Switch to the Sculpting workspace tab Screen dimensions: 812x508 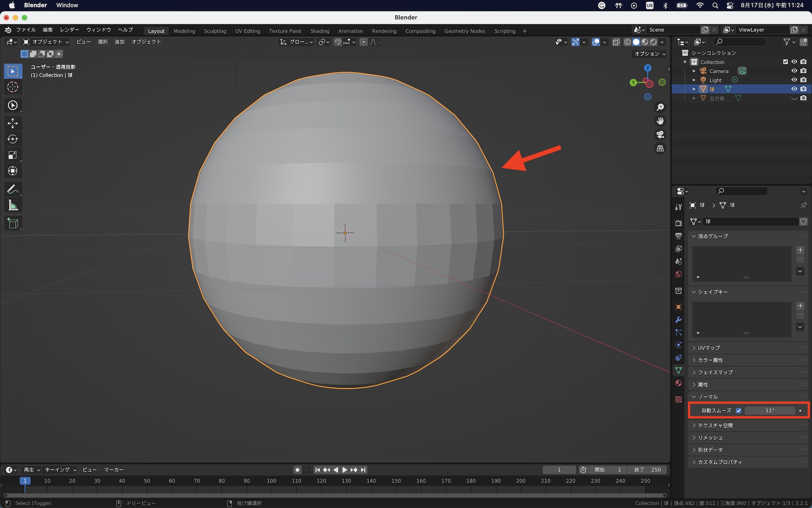[215, 31]
